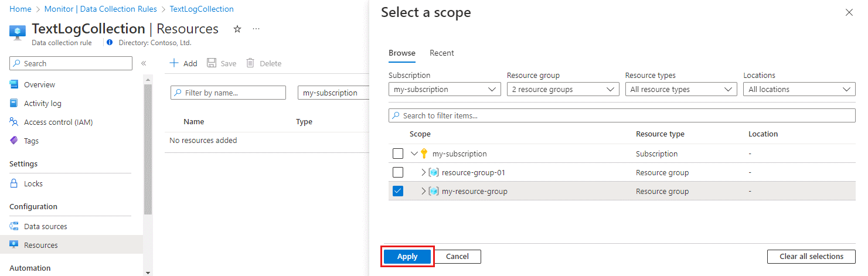868x276 pixels.
Task: Click the Apply button
Action: coord(407,256)
